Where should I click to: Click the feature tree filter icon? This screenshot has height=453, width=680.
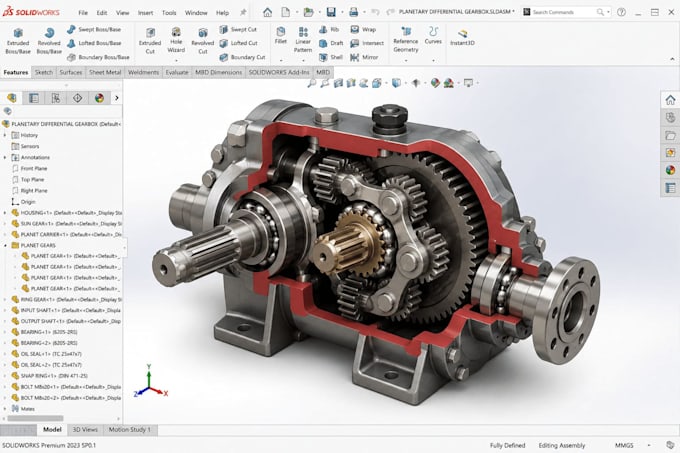[7, 111]
